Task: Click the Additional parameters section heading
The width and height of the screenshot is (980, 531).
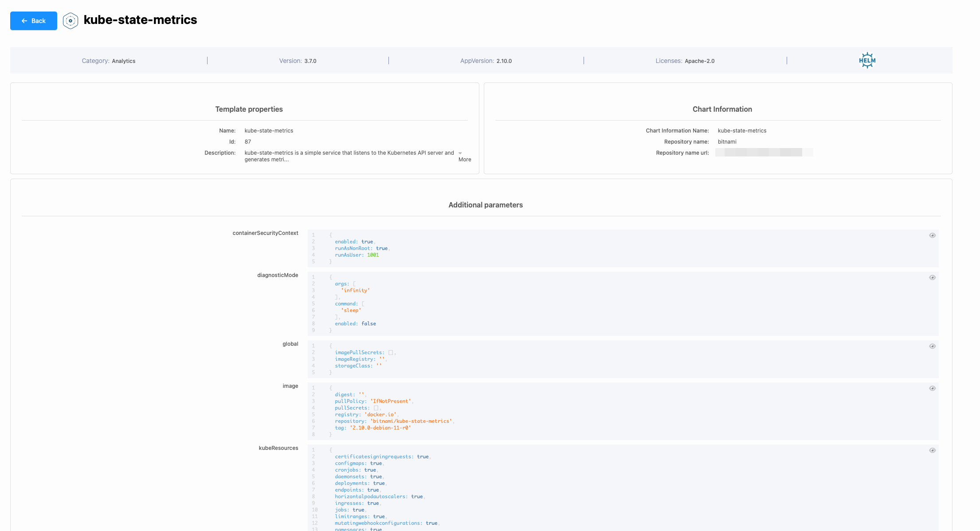Action: (x=485, y=205)
